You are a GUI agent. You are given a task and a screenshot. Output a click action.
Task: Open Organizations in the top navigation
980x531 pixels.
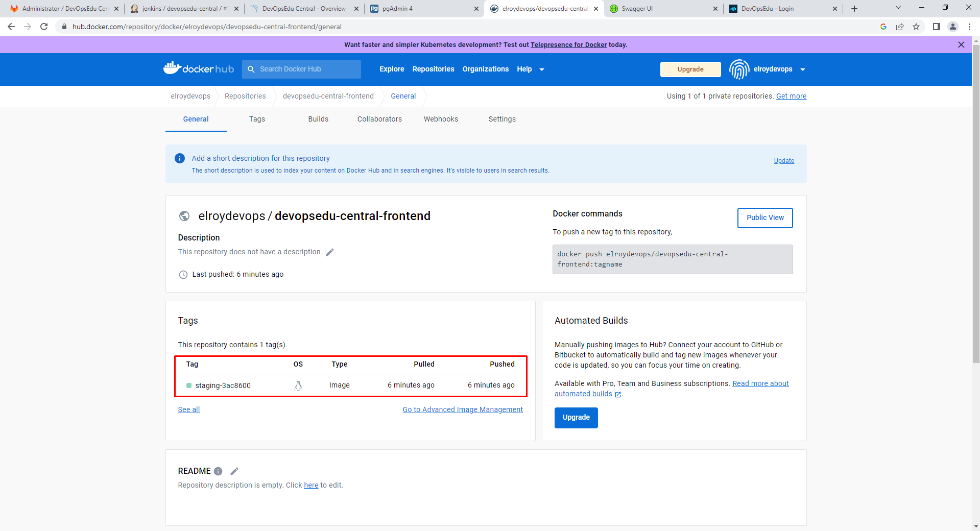tap(486, 69)
